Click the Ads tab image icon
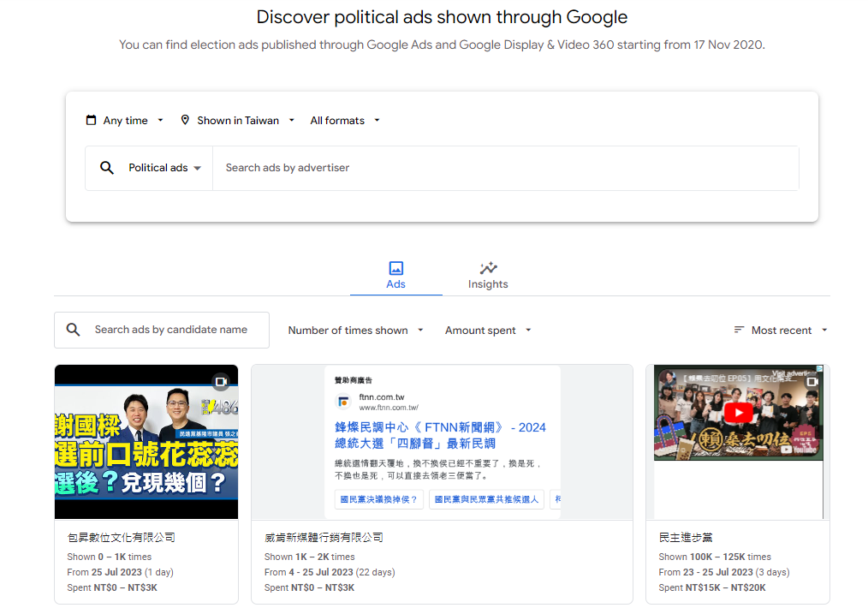 tap(395, 268)
